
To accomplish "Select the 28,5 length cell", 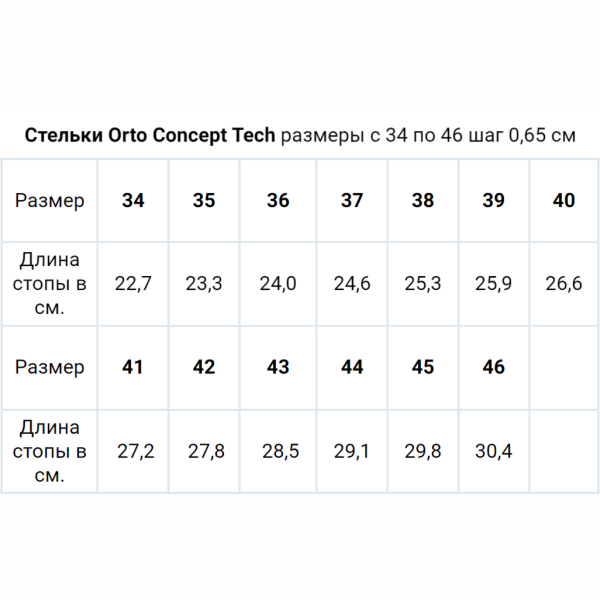I will point(278,451).
